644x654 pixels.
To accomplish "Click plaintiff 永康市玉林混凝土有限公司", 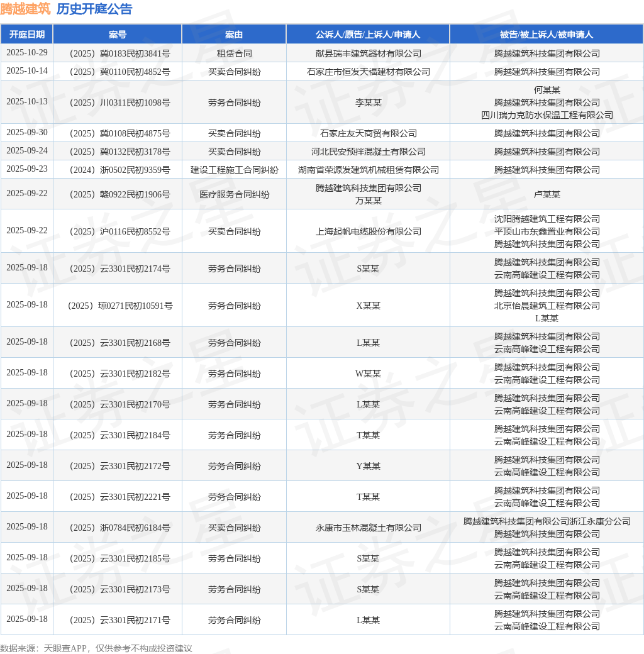I will coord(368,528).
